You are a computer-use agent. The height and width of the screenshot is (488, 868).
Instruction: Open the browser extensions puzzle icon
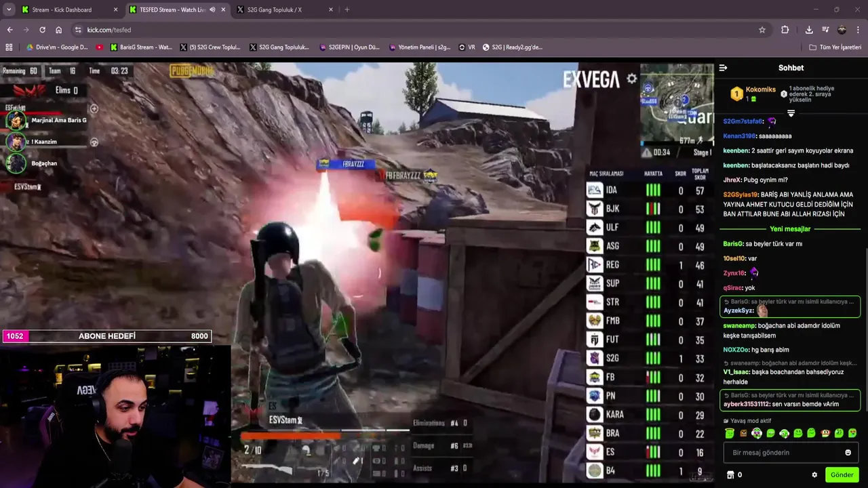(785, 30)
